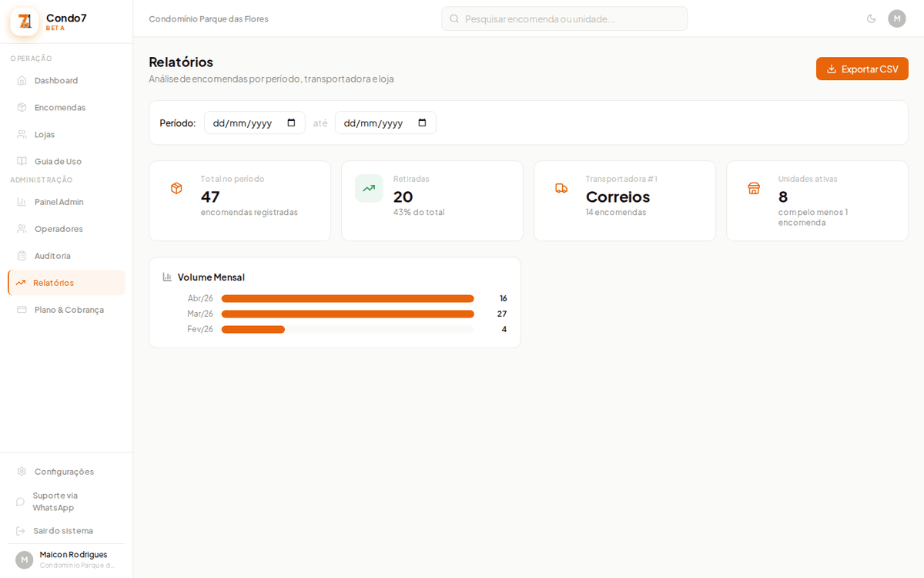
Task: Click the Mar/26 volume bar
Action: 347,314
